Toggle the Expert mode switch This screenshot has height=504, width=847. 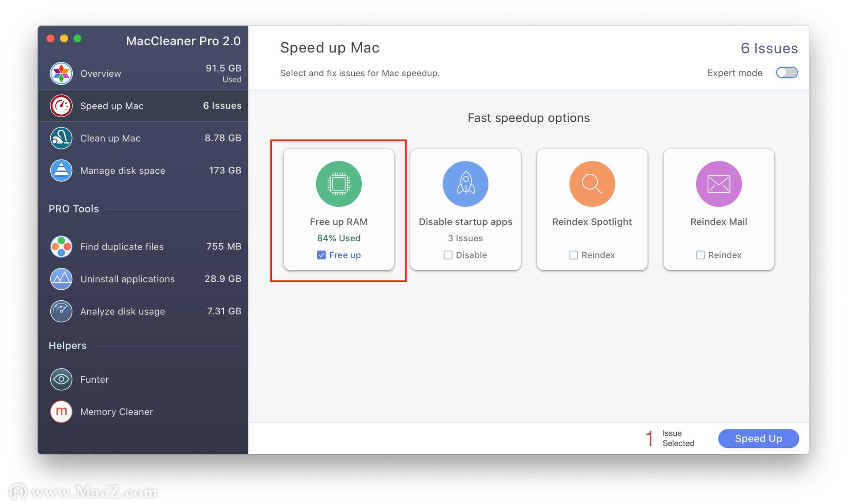787,73
